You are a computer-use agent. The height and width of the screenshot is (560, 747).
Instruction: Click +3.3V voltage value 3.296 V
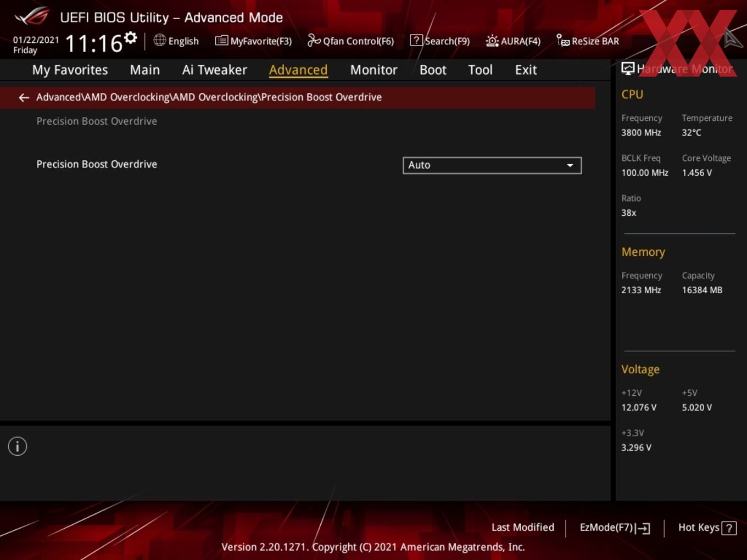[636, 447]
